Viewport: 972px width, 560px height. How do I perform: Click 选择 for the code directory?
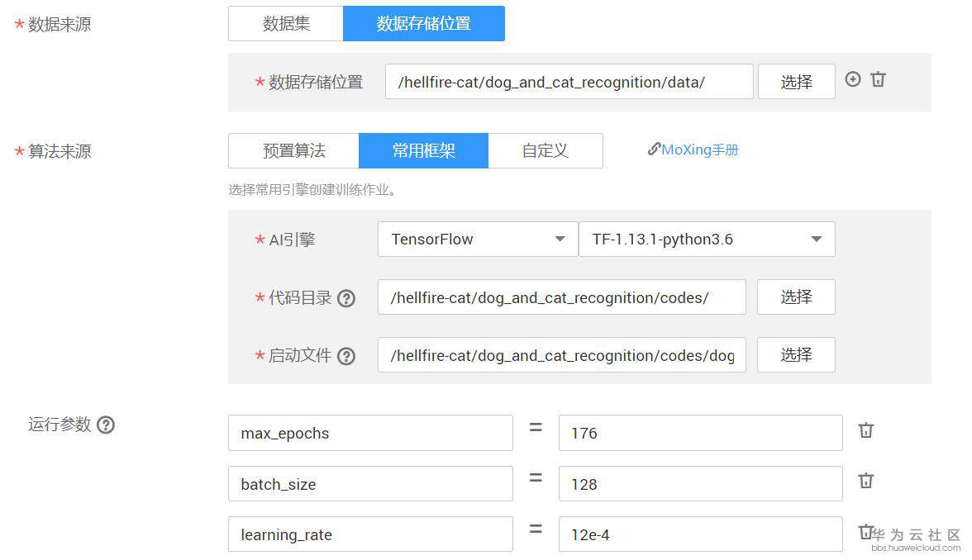797,297
